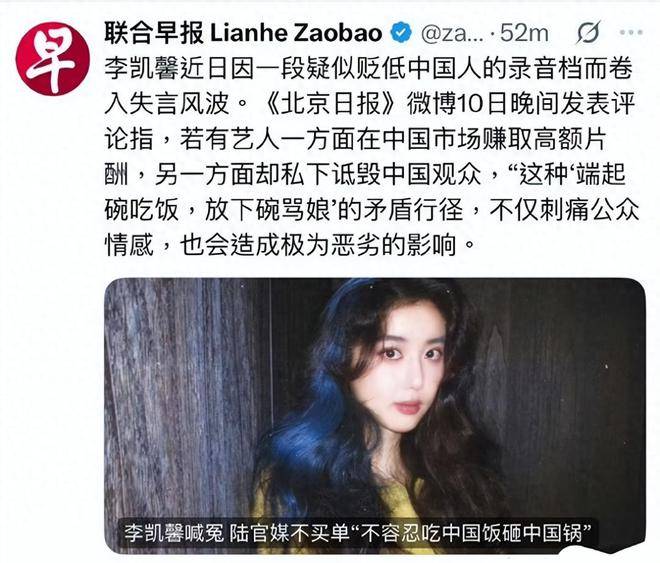The width and height of the screenshot is (660, 563).
Task: Click the caption 李凯馨喊冤 on the photo
Action: point(174,533)
